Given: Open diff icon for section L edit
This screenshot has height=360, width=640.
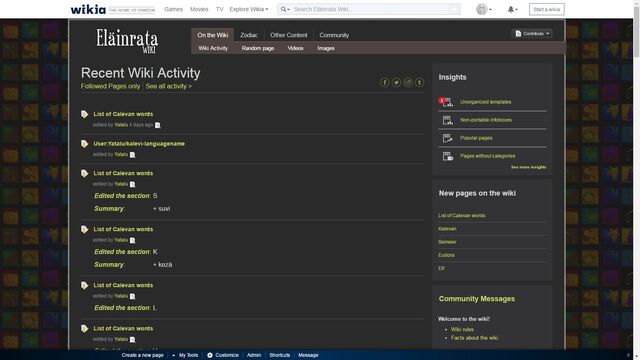Looking at the screenshot, I should [132, 296].
